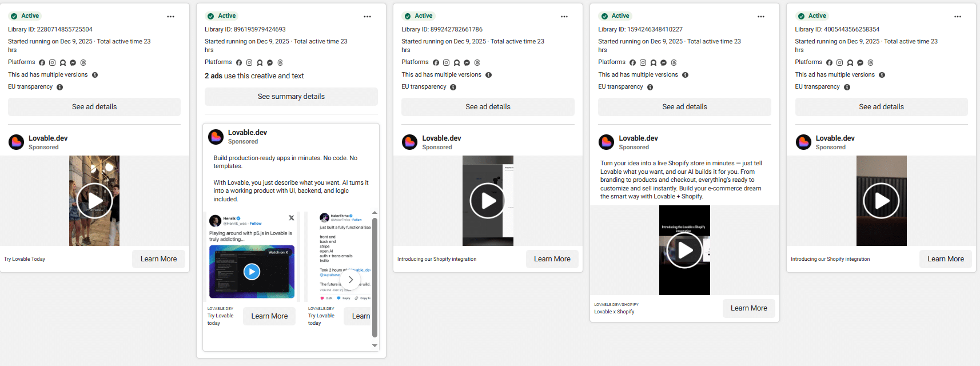Open video thumbnail above 'Try Lovable Today'
980x366 pixels.
click(x=94, y=201)
